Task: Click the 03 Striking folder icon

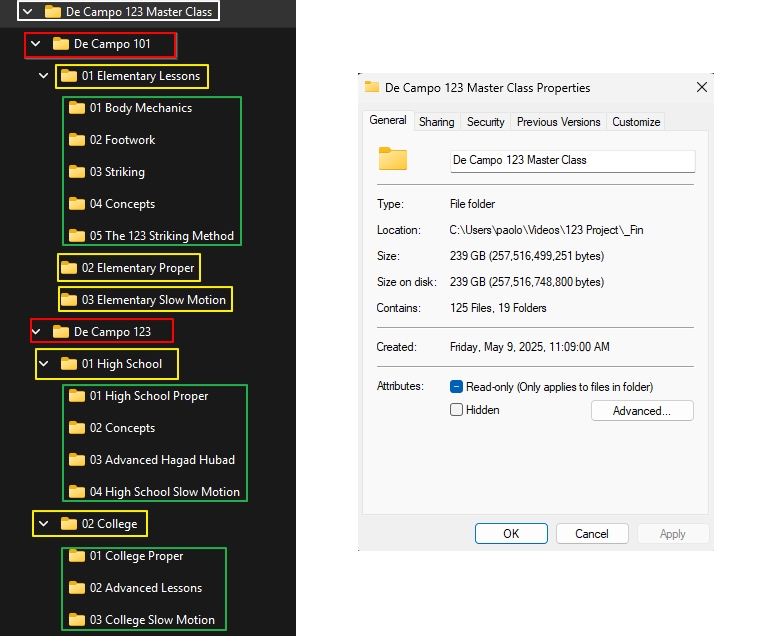Action: (x=76, y=172)
